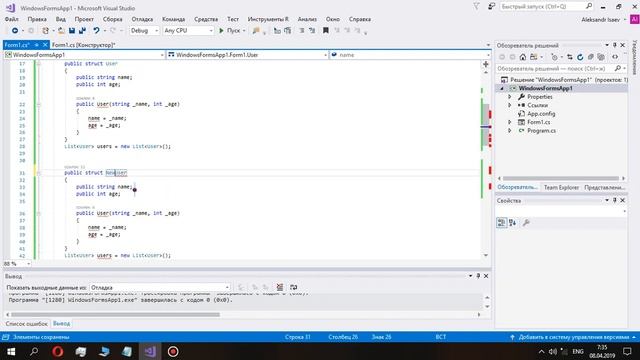
Task: Click the Collapse All icon in Solution Explorer
Action: pyautogui.click(x=591, y=57)
